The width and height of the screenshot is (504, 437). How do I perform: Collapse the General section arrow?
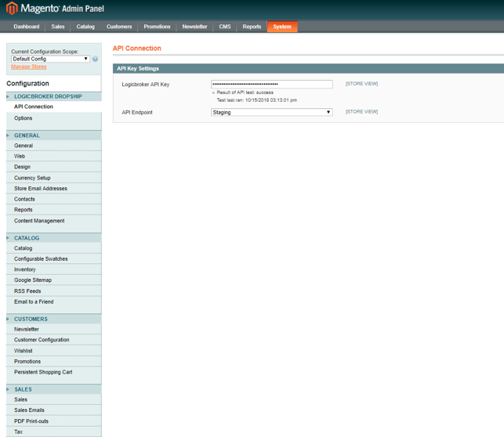(x=9, y=135)
